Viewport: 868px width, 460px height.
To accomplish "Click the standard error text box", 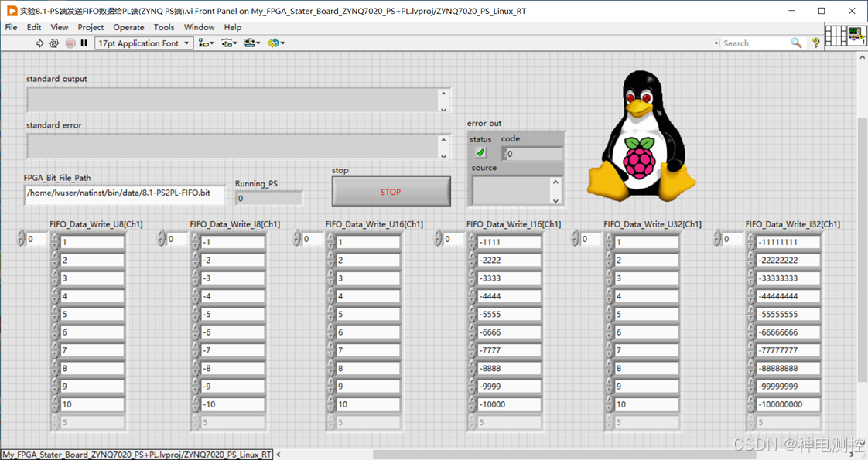I will (233, 147).
